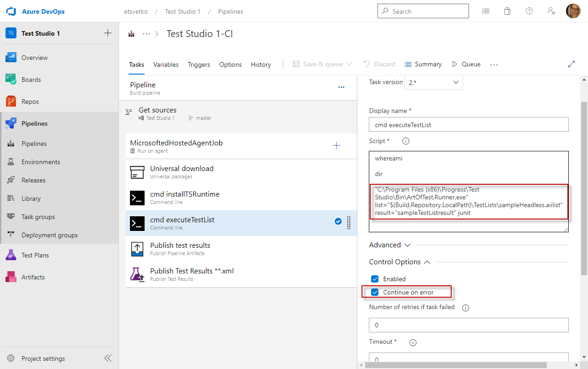Click the Test Plans flask icon
This screenshot has width=588, height=369.
(x=11, y=255)
